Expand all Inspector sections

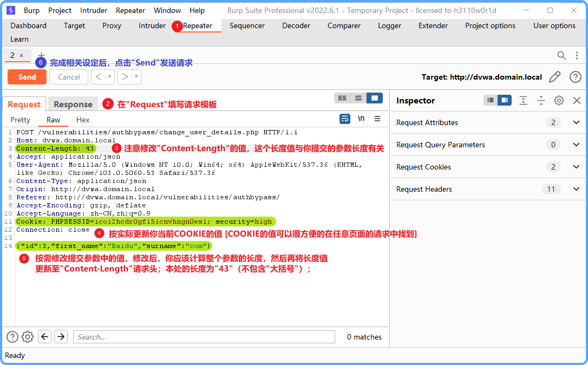[x=523, y=101]
